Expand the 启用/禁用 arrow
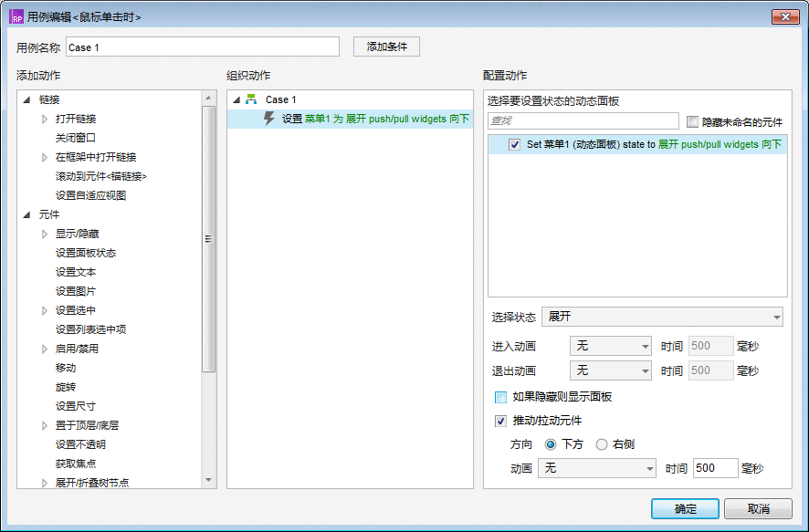 click(45, 349)
